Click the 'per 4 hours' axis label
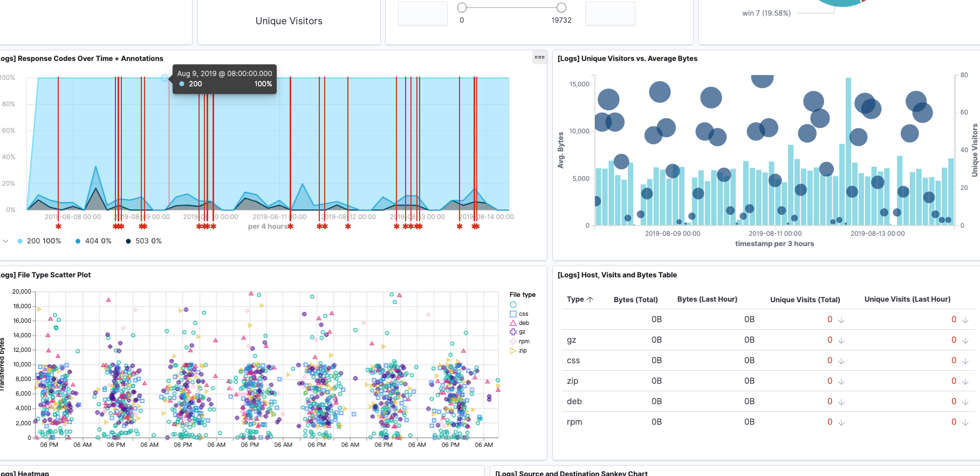Viewport: 980px width, 476px height. [x=268, y=226]
